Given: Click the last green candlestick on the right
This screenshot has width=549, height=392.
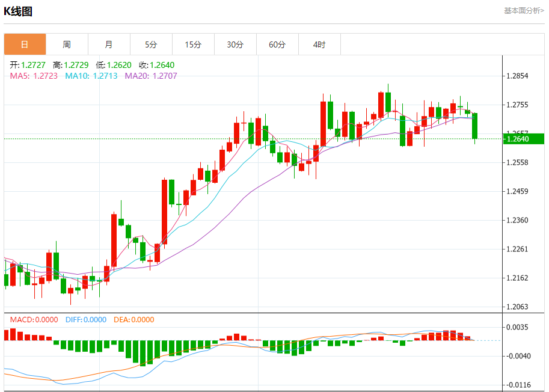Looking at the screenshot, I should (475, 126).
